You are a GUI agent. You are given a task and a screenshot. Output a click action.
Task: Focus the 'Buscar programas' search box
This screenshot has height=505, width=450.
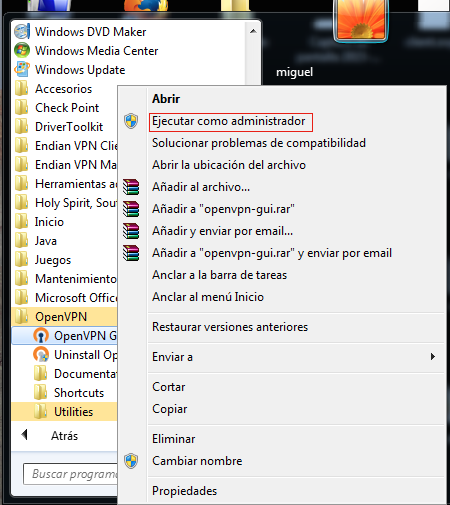point(71,474)
